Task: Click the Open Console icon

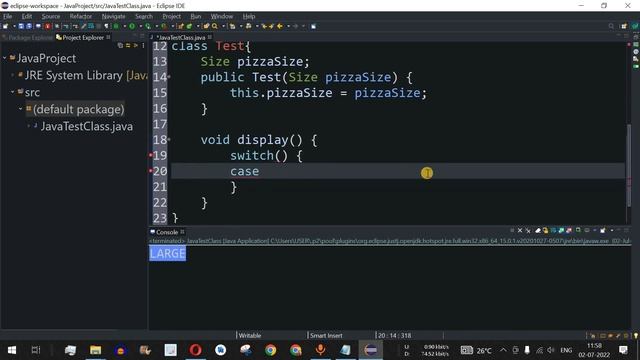Action: (603, 231)
